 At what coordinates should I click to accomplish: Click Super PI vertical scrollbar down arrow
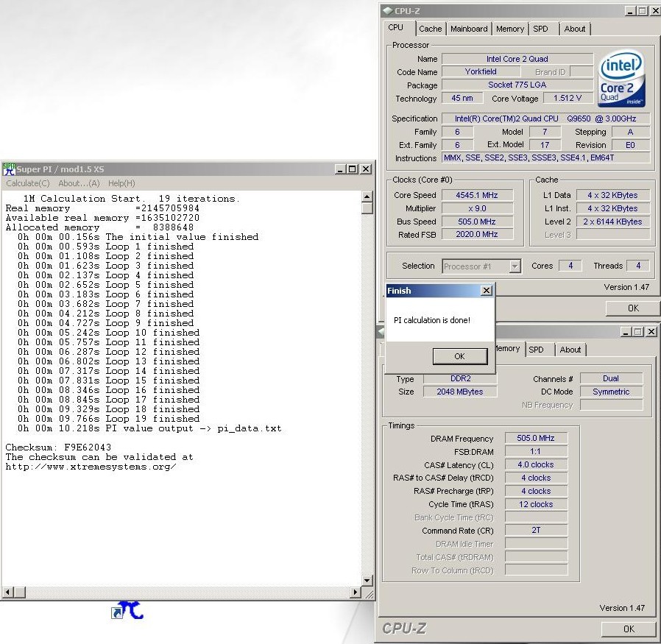[367, 581]
